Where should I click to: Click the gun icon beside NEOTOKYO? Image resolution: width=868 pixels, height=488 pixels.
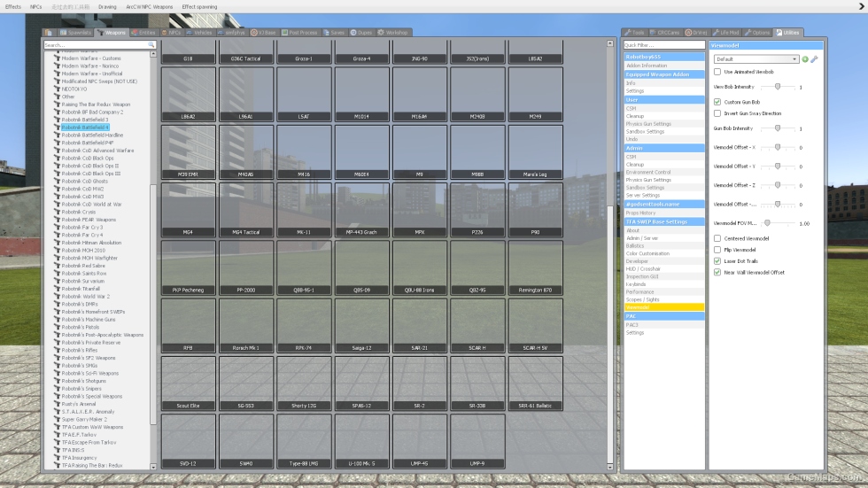coord(57,89)
